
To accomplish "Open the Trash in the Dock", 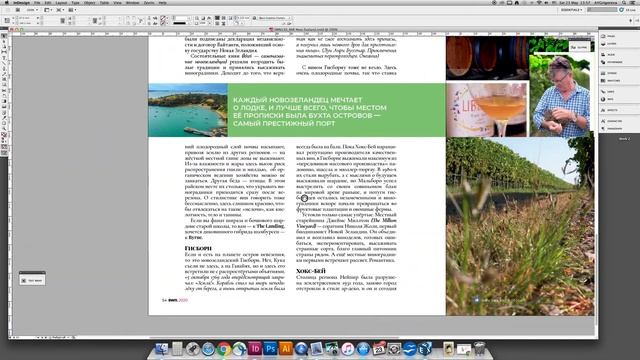I will 479,349.
